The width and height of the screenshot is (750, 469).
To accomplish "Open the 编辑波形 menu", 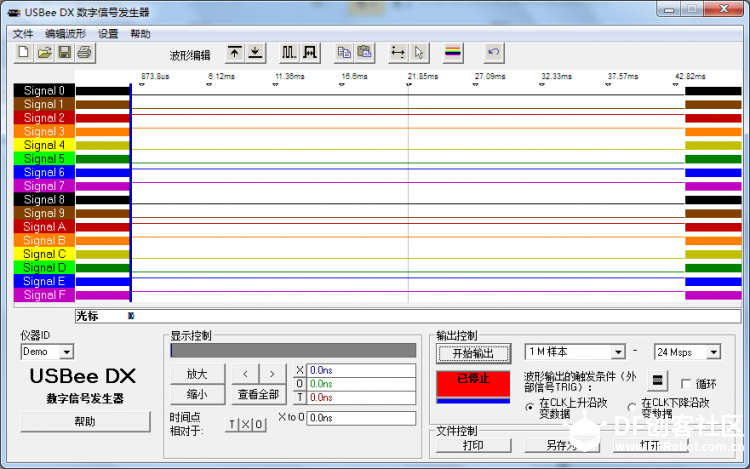I will click(x=66, y=34).
